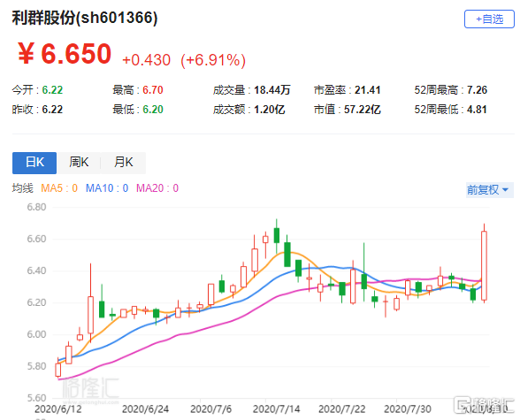The image size is (520, 420).
Task: Open the 前复权 adjustment dropdown
Action: [490, 190]
